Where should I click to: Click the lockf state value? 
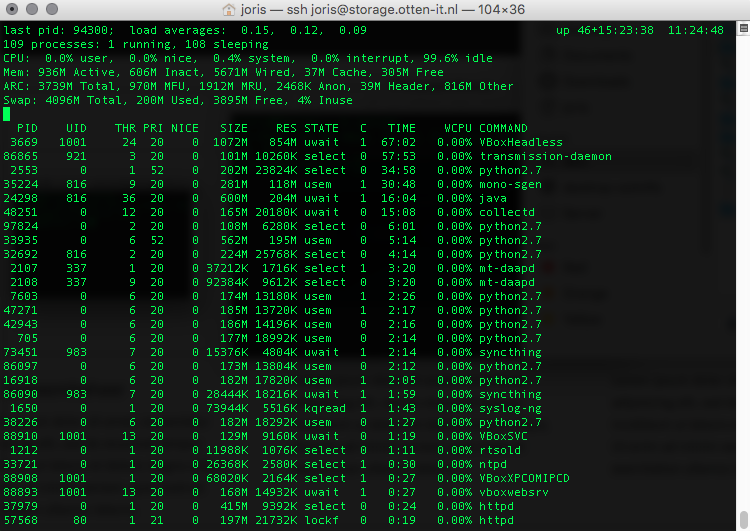tap(321, 520)
